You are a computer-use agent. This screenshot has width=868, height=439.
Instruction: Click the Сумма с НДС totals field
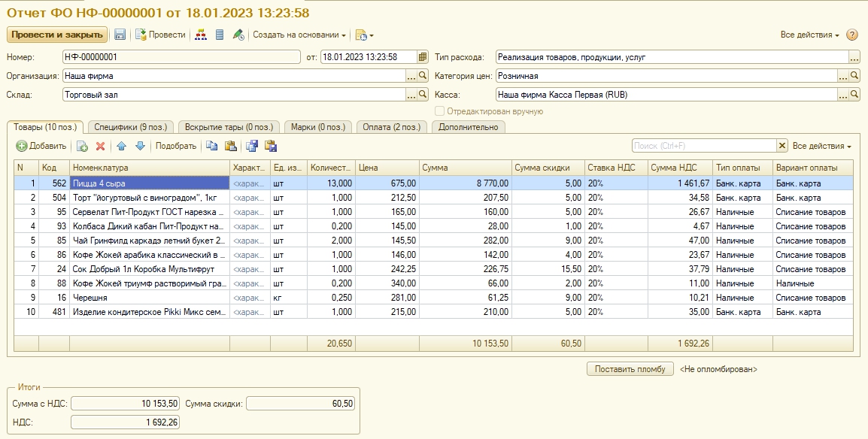(125, 404)
